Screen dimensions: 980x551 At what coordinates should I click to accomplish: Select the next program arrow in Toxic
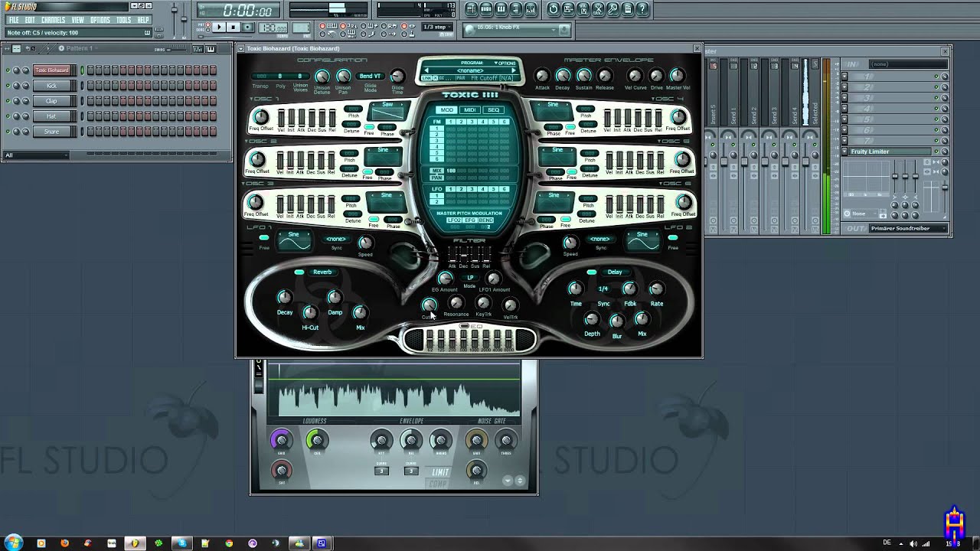(514, 70)
